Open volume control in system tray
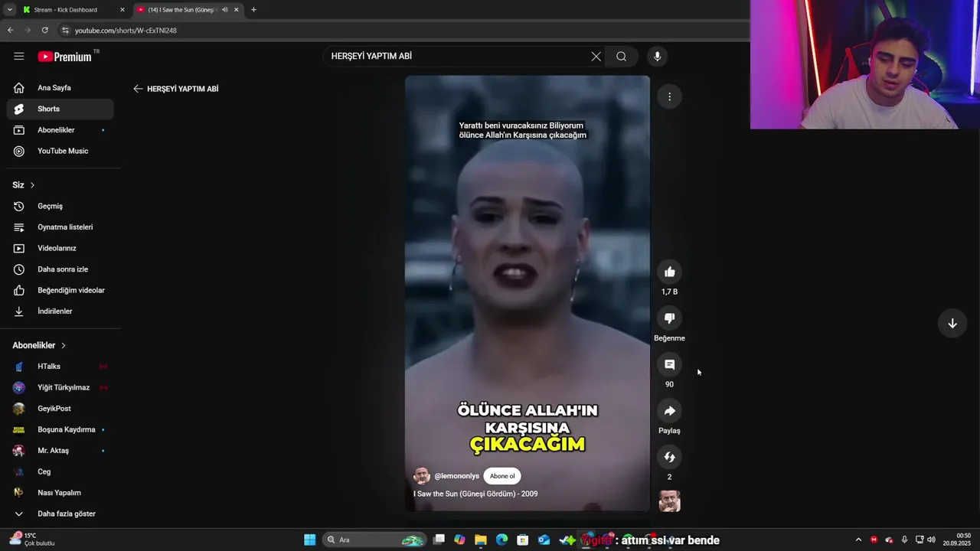 (x=931, y=540)
